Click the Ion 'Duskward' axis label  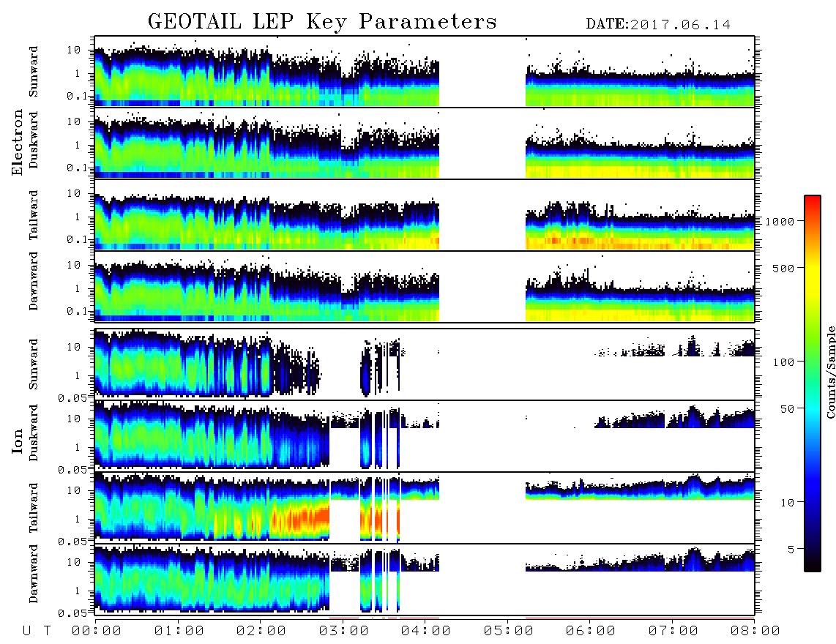point(34,433)
